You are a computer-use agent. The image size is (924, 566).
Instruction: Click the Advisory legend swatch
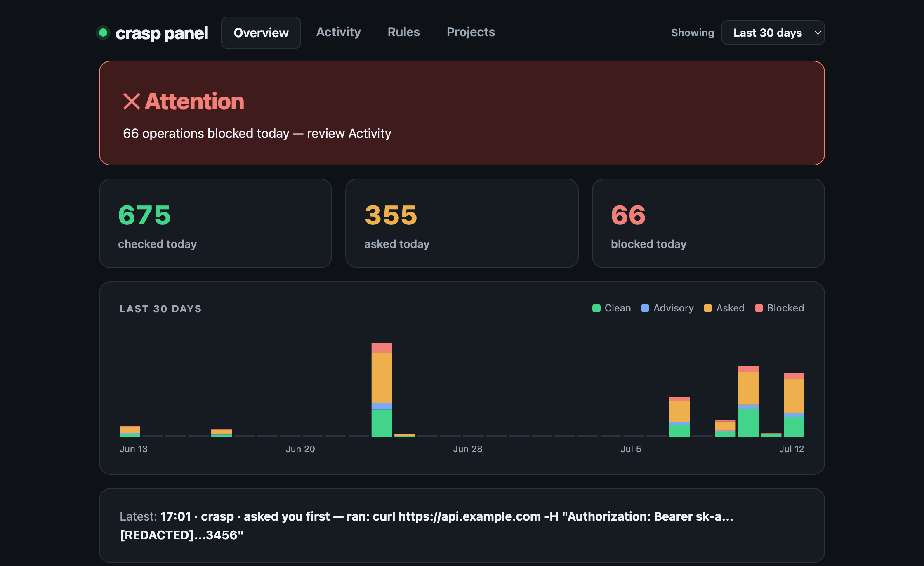[645, 308]
